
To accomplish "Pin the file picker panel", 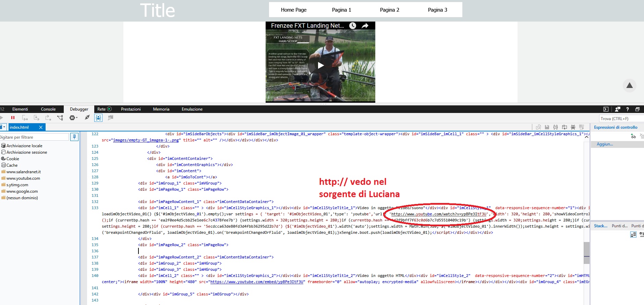I will 74,137.
